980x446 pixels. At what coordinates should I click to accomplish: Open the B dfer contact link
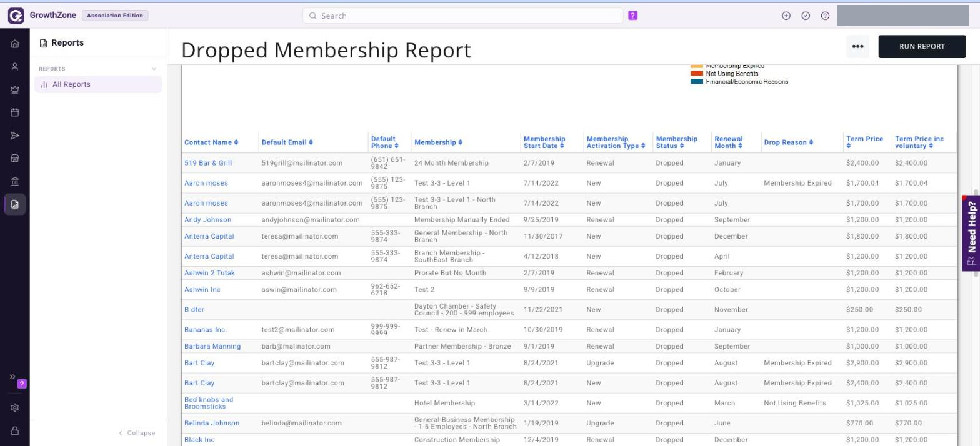(x=194, y=310)
